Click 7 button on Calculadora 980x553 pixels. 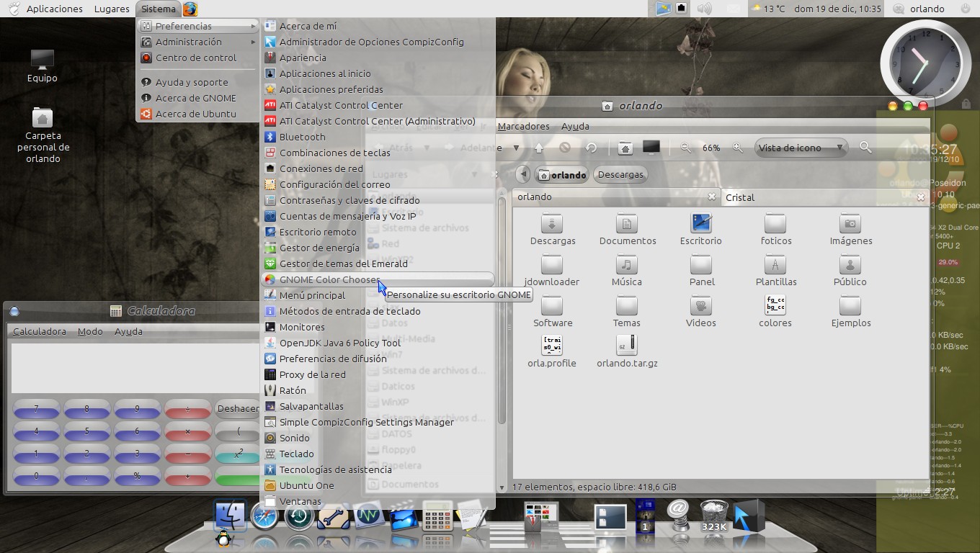tap(36, 409)
